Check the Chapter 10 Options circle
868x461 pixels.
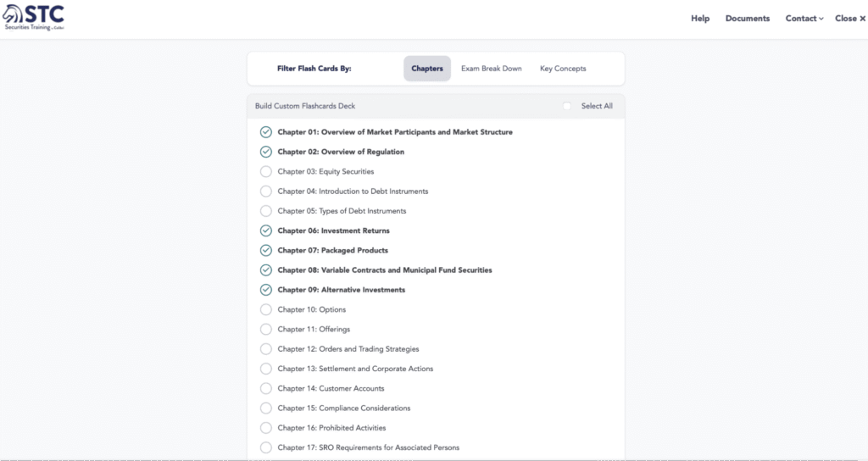[x=265, y=309]
